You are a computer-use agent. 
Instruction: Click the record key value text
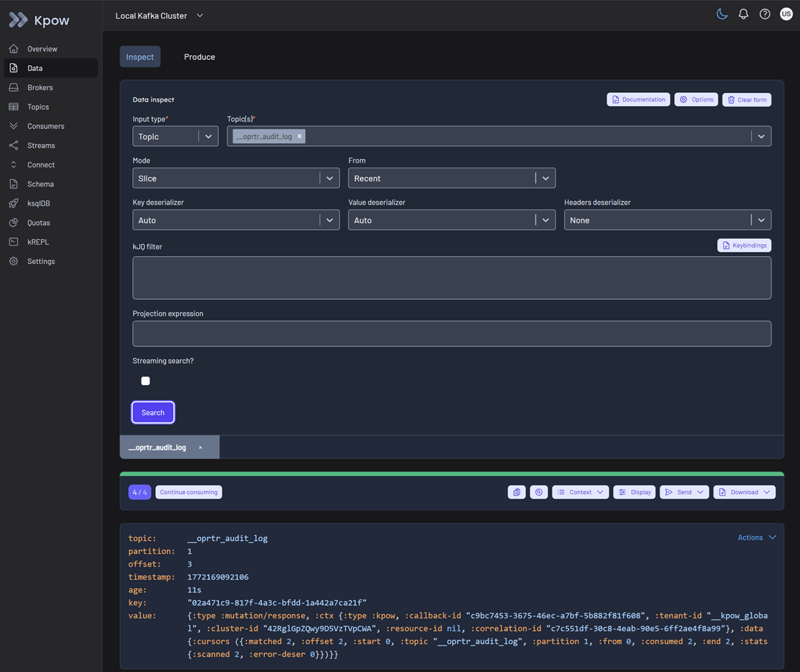pyautogui.click(x=277, y=603)
